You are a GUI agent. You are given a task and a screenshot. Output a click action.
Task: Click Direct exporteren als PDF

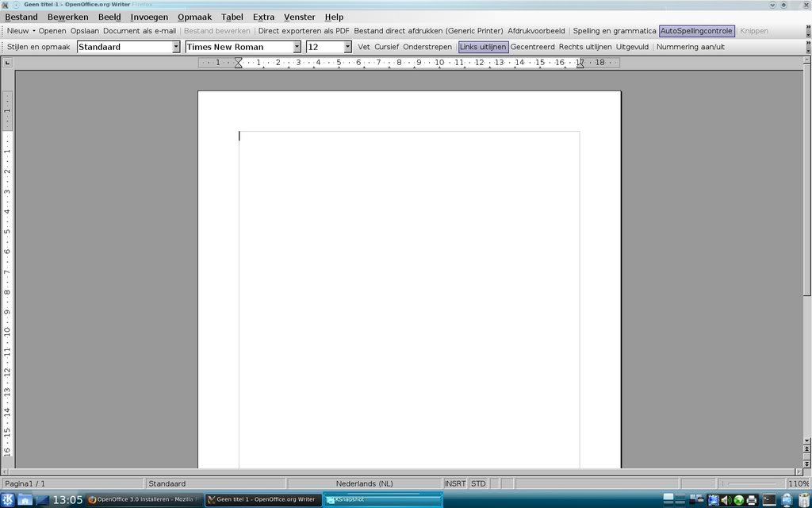(304, 31)
